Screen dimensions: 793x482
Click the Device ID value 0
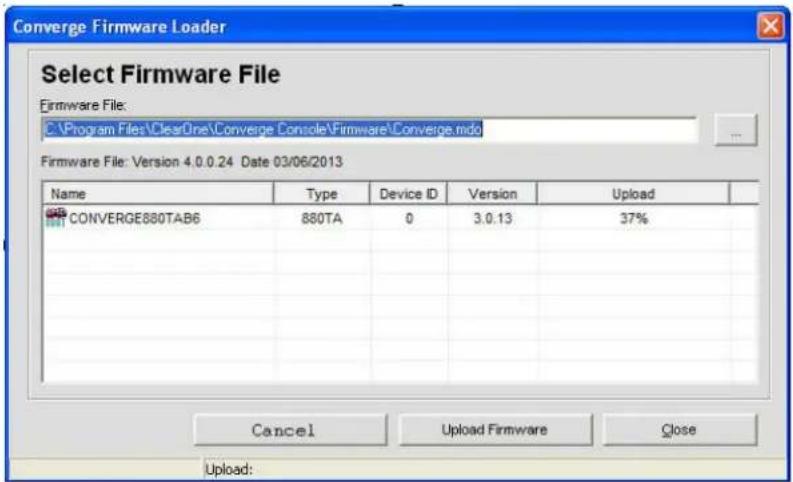[409, 218]
